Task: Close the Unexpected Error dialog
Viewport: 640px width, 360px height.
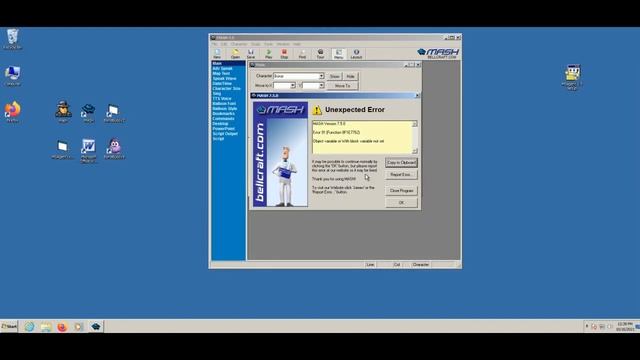Action: 417,96
